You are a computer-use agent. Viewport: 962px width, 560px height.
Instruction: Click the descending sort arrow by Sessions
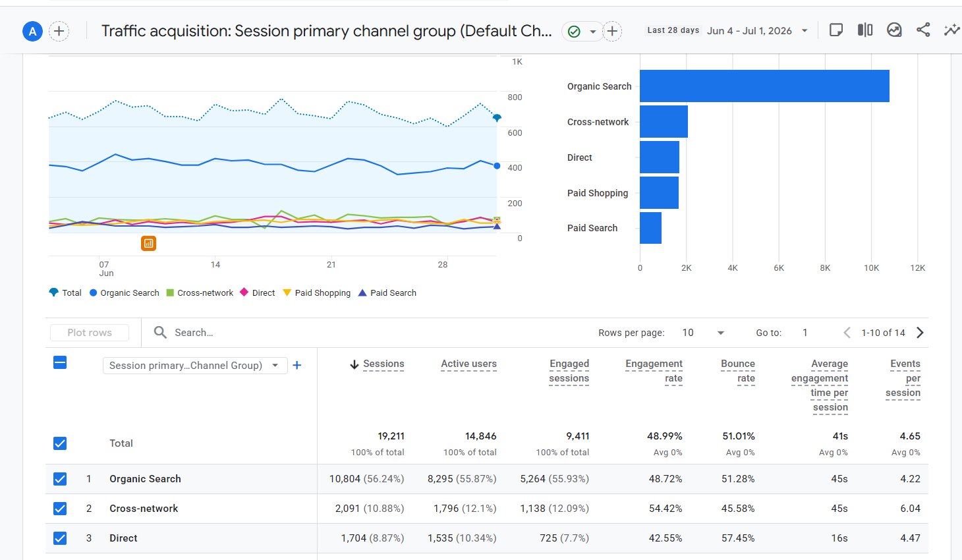(x=354, y=364)
